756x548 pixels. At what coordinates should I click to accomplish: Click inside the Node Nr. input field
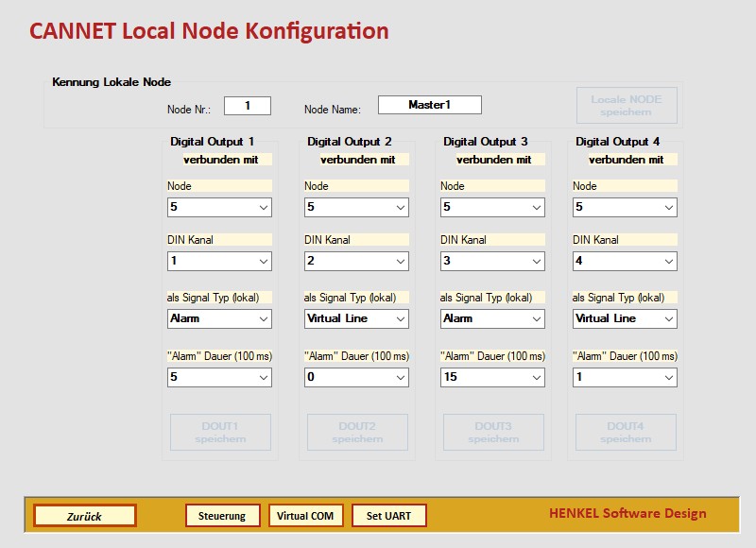[x=247, y=105]
